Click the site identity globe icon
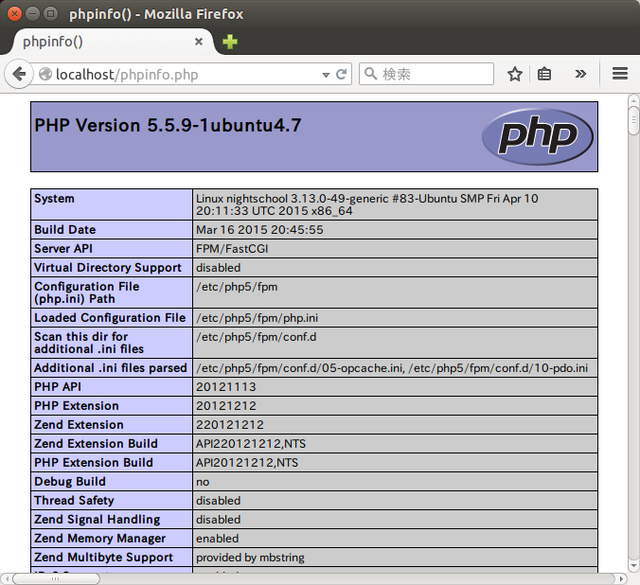This screenshot has width=640, height=585. tap(45, 74)
